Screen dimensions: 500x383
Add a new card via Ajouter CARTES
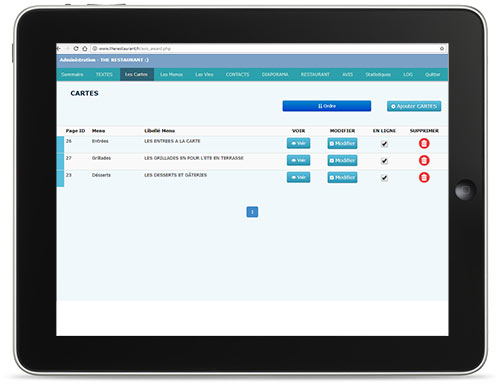pos(414,106)
